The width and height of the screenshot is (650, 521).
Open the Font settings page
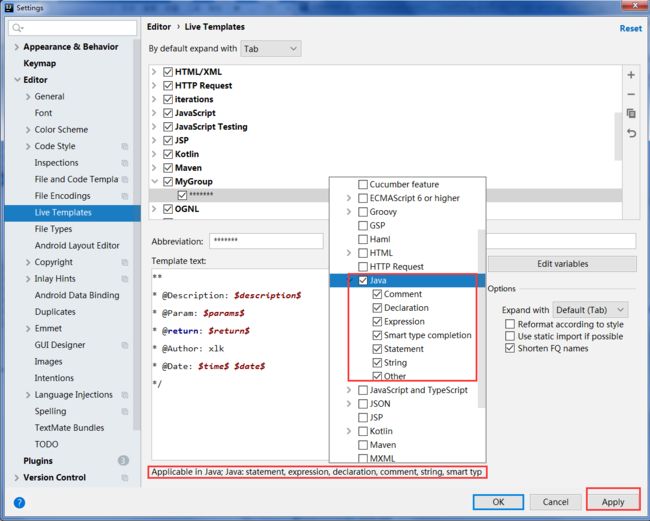43,113
